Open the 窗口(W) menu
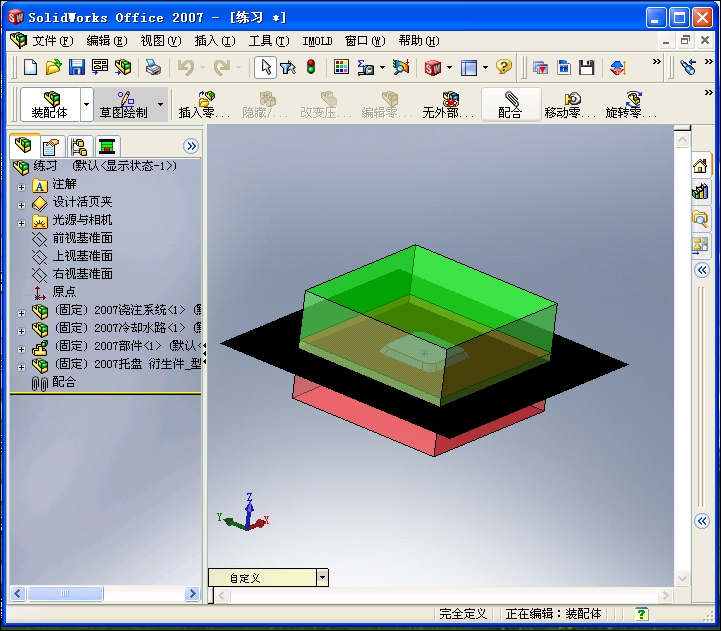 coord(365,41)
